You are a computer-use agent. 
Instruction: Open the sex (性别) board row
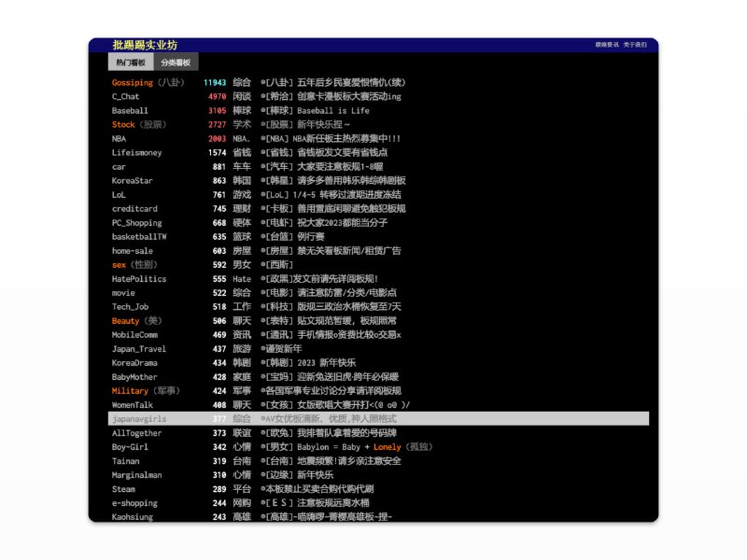coord(378,265)
